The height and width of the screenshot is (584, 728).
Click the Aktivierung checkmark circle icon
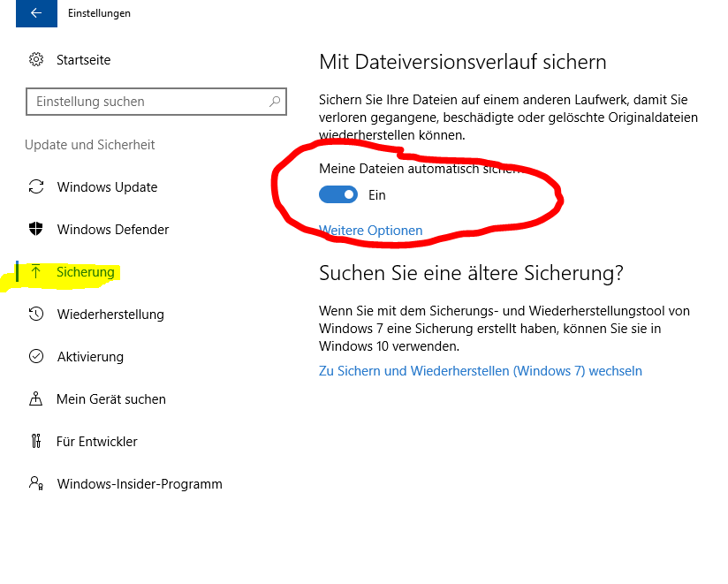coord(36,356)
